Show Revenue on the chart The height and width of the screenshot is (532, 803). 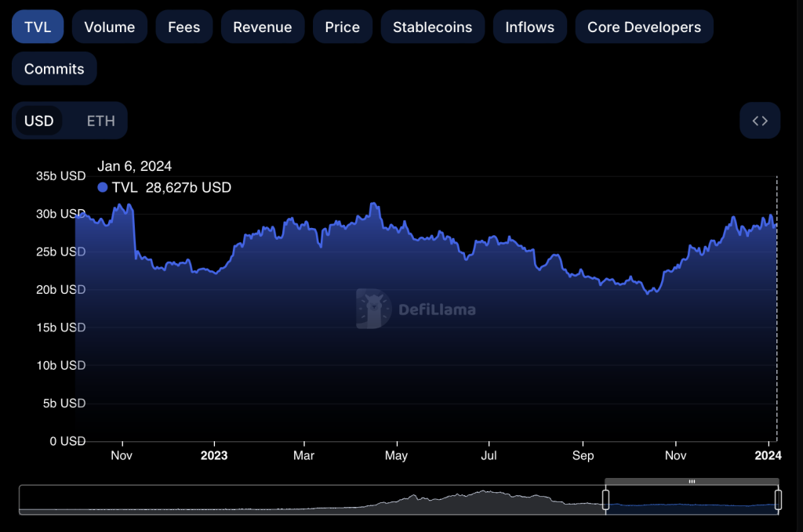tap(262, 27)
